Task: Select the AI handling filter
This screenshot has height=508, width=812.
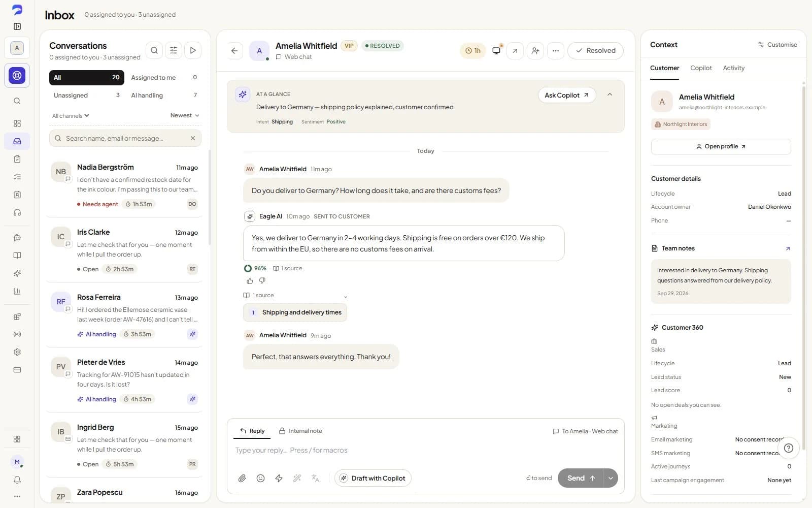Action: [x=164, y=95]
